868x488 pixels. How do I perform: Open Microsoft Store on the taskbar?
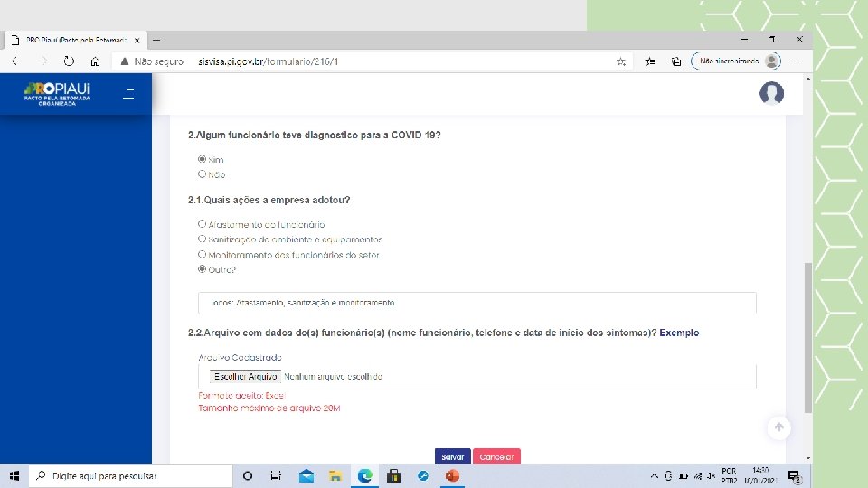click(393, 476)
